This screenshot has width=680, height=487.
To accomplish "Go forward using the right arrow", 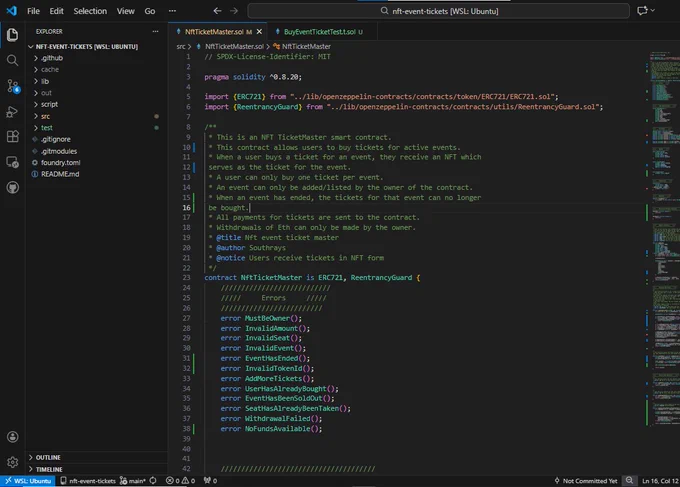I will click(x=234, y=11).
